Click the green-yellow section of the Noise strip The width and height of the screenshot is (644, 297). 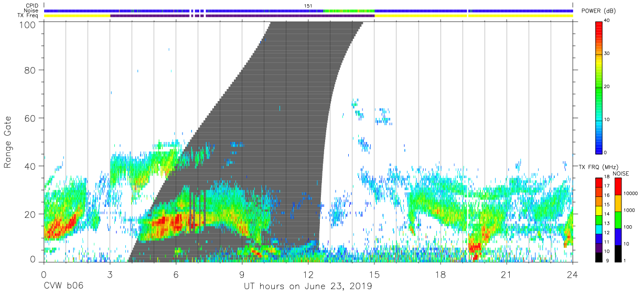point(349,10)
